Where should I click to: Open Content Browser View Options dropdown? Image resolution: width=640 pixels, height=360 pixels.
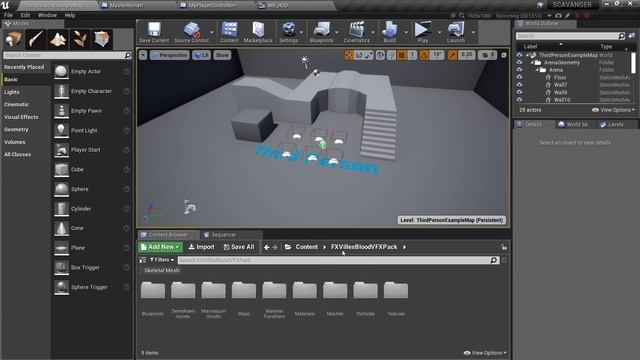point(485,353)
